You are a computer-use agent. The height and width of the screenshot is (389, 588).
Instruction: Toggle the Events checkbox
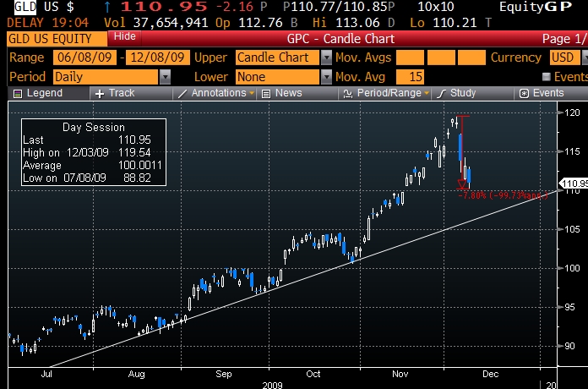(x=546, y=76)
